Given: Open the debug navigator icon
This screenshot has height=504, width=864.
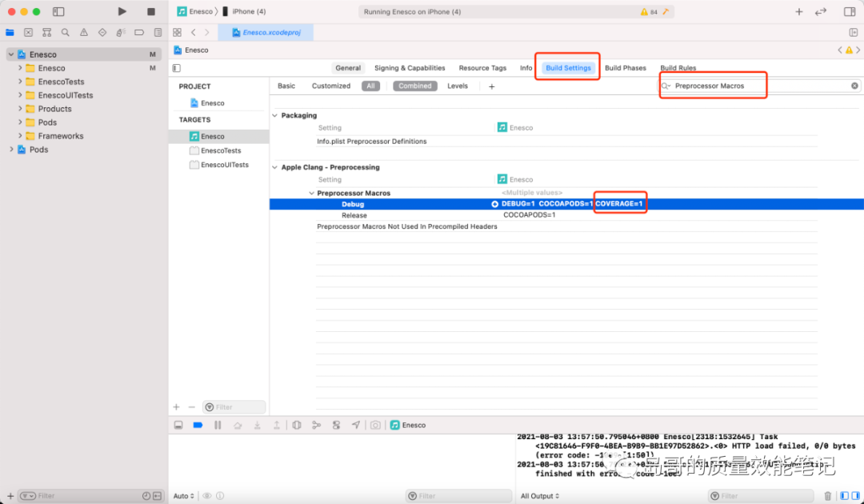Looking at the screenshot, I should (121, 33).
